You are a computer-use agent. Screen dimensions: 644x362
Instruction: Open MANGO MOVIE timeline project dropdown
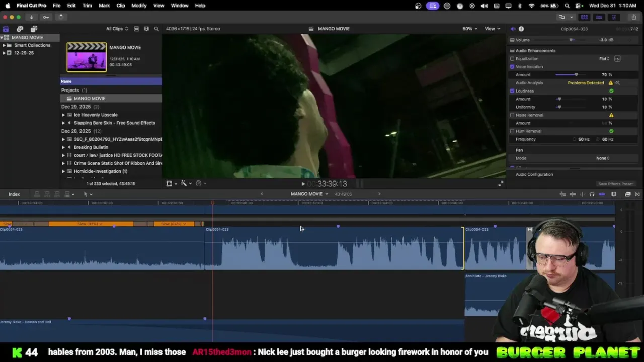[x=309, y=194]
